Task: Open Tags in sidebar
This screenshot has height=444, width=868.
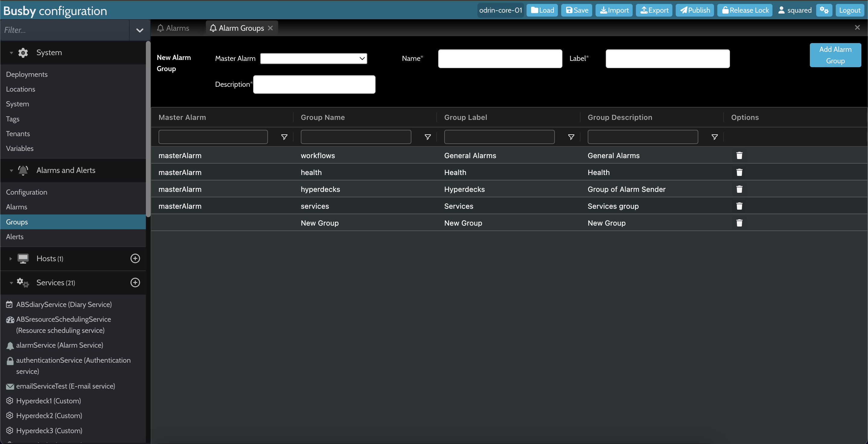Action: pos(13,119)
